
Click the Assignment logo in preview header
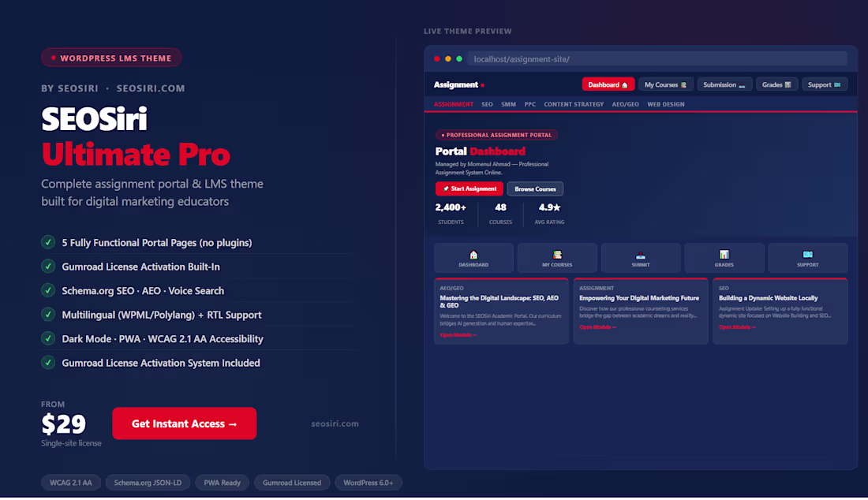[x=459, y=84]
